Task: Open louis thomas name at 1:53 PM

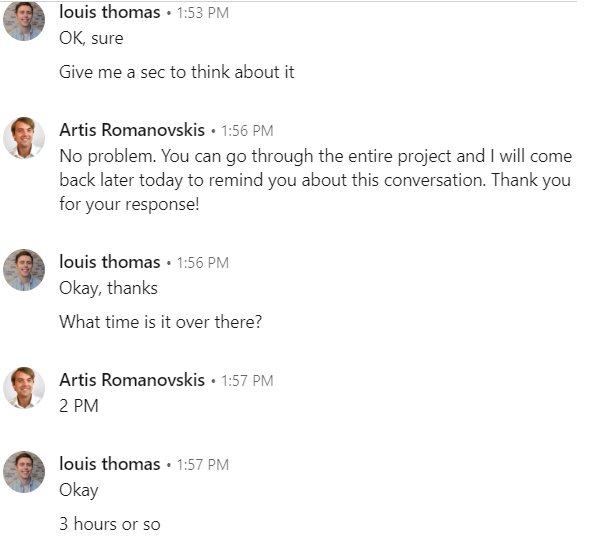Action: 110,12
